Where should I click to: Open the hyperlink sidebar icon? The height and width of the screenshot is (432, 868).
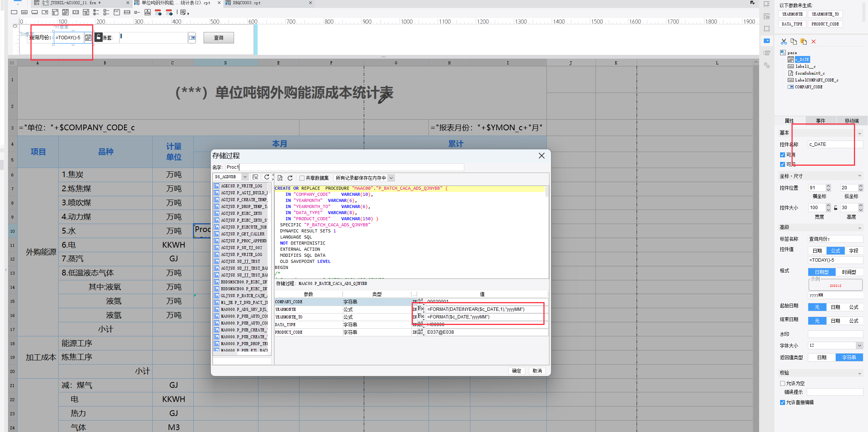point(767,65)
